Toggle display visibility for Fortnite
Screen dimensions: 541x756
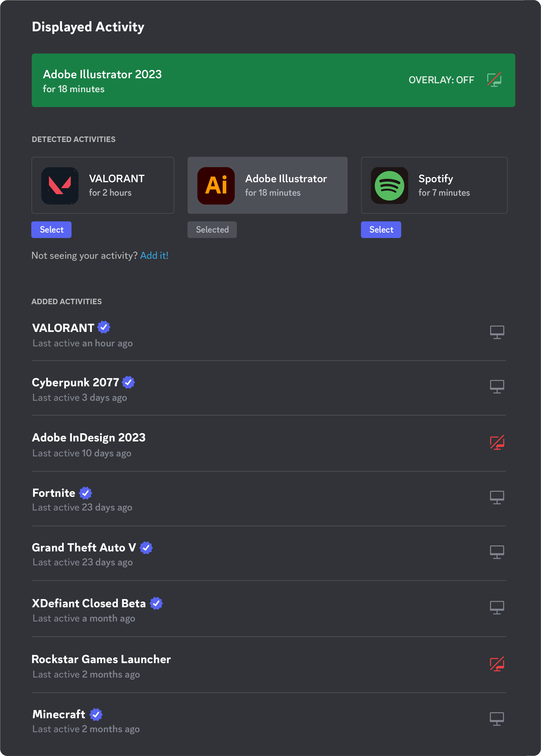[497, 497]
